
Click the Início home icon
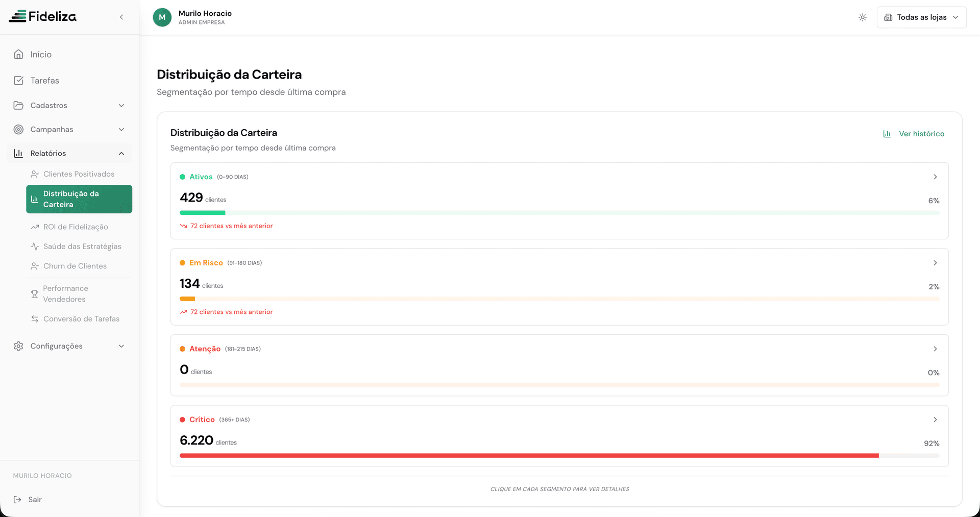pyautogui.click(x=19, y=55)
